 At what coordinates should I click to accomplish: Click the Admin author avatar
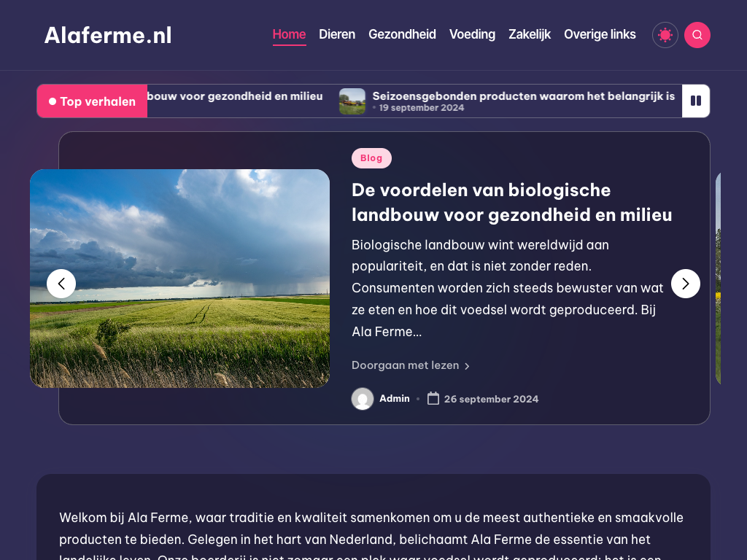pyautogui.click(x=363, y=399)
